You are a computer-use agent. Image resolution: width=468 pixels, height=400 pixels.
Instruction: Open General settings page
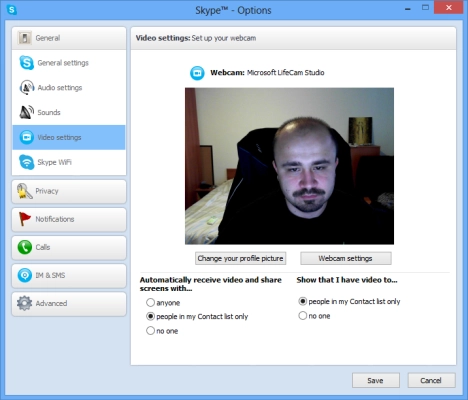pos(69,63)
